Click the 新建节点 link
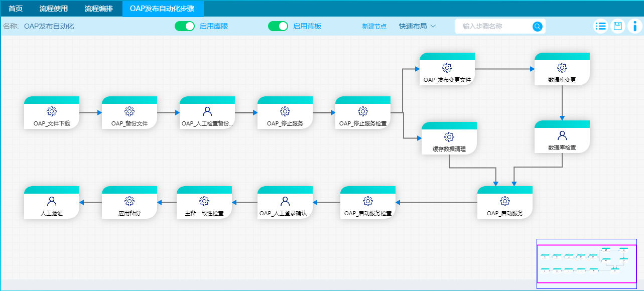The width and height of the screenshot is (644, 291). 374,27
